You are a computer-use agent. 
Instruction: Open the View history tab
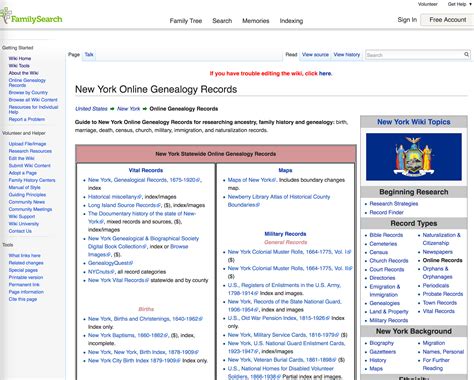click(x=347, y=54)
